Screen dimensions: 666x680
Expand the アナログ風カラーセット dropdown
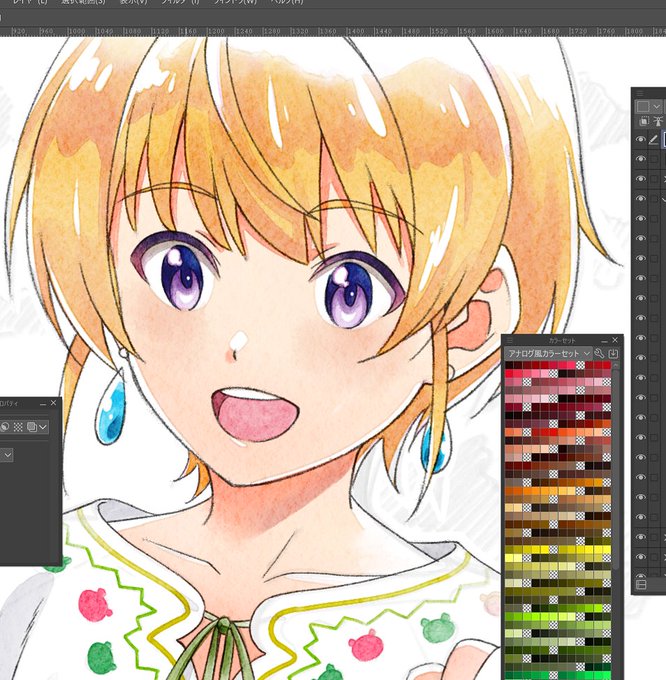(548, 353)
